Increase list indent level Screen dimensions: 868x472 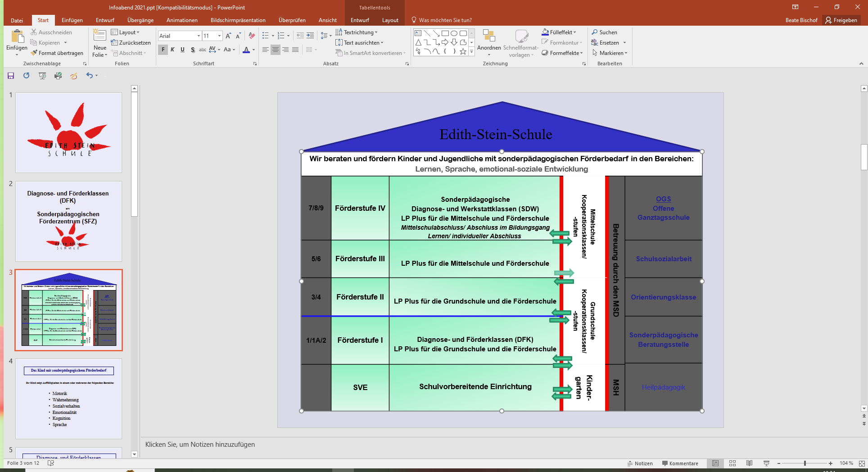point(310,36)
